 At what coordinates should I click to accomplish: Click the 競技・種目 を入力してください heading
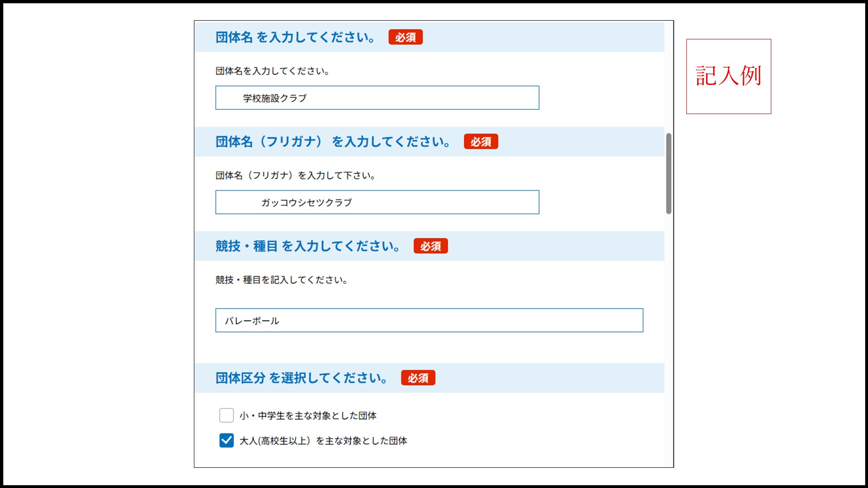307,245
